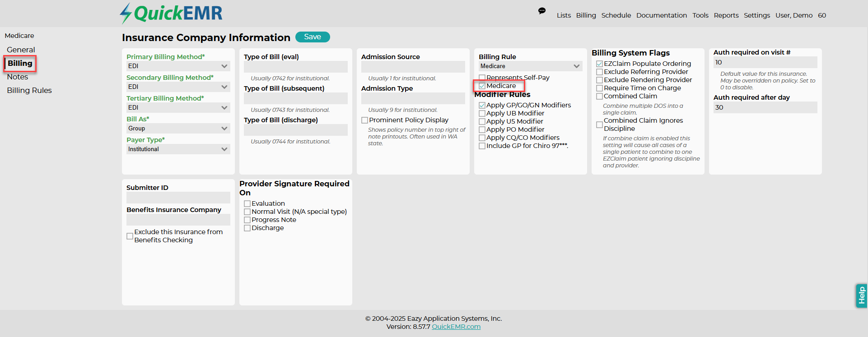Screen dimensions: 868x337
Task: Check Require Time on Charge
Action: [x=599, y=88]
